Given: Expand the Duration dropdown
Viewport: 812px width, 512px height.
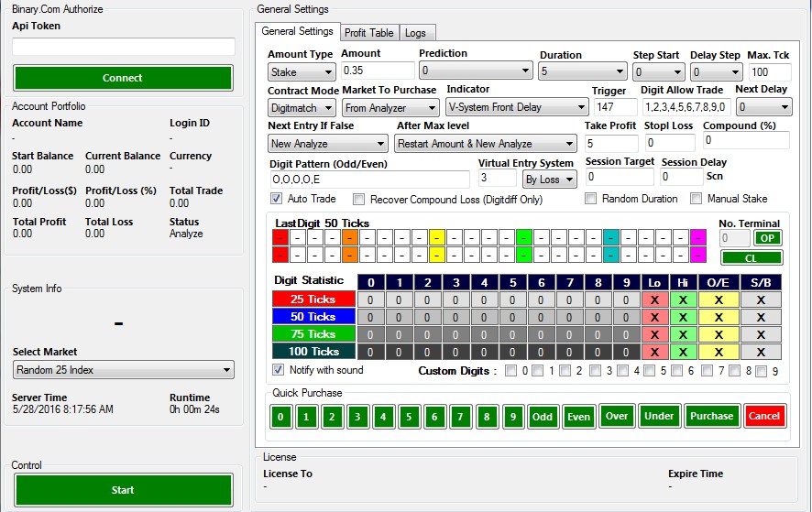Looking at the screenshot, I should tap(583, 71).
